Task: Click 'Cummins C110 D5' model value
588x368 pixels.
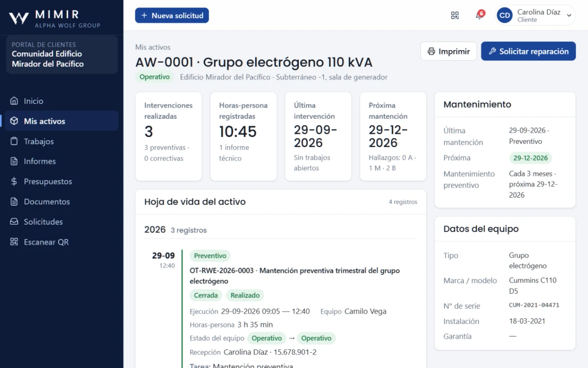Action: point(533,286)
